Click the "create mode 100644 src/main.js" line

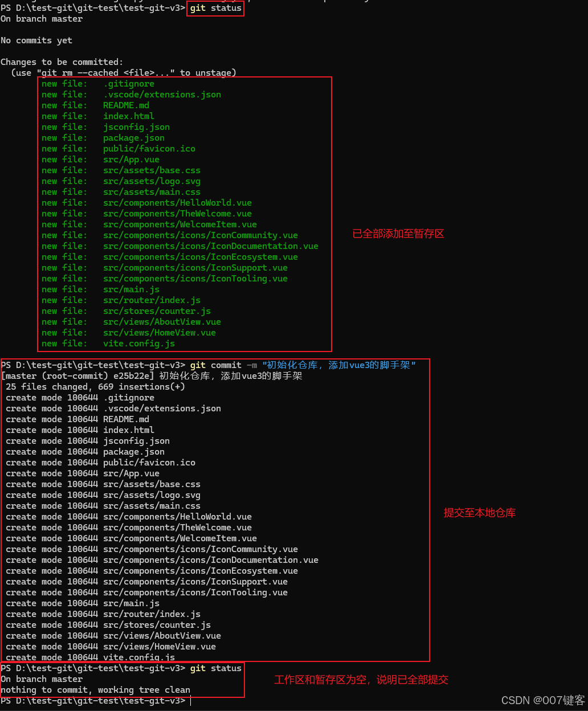tap(83, 603)
